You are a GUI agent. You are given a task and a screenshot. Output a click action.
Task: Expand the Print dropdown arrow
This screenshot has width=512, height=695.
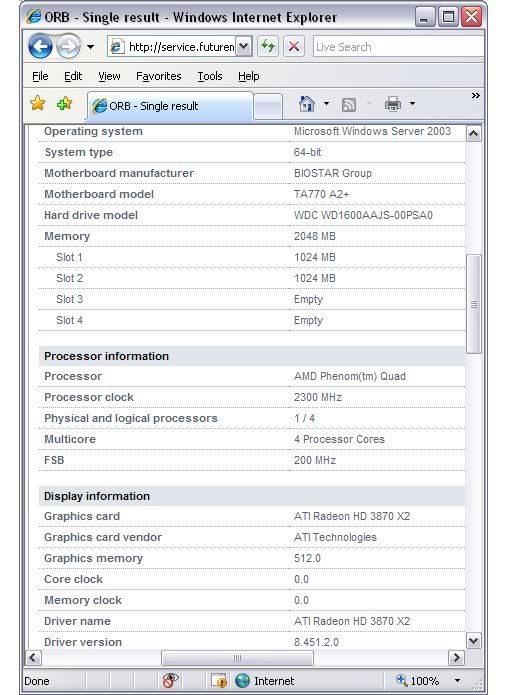[x=412, y=104]
